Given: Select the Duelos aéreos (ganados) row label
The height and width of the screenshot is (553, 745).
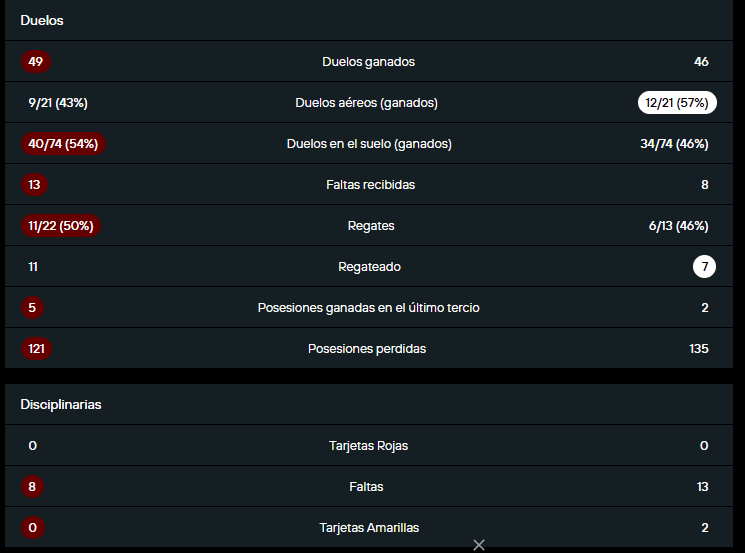Looking at the screenshot, I should 366,103.
